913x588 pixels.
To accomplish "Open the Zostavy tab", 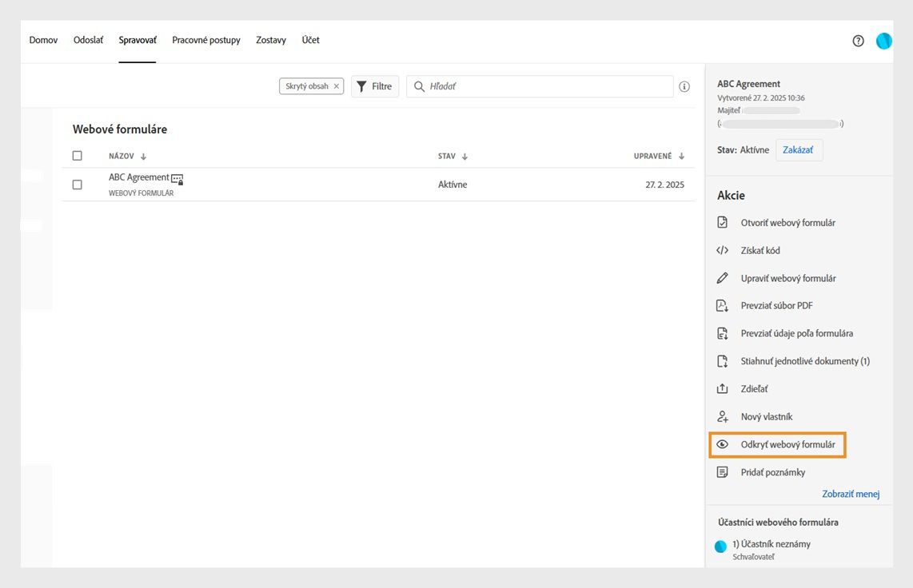I will pyautogui.click(x=271, y=40).
